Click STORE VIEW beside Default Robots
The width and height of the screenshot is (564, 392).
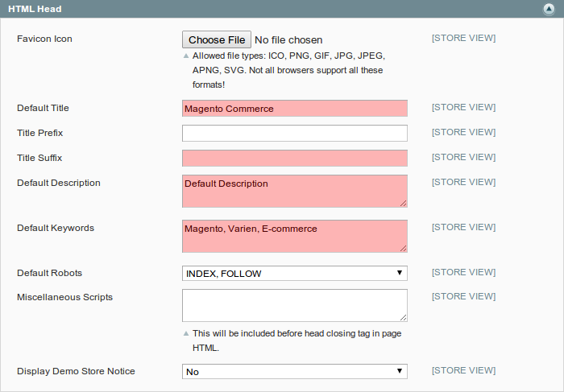463,272
